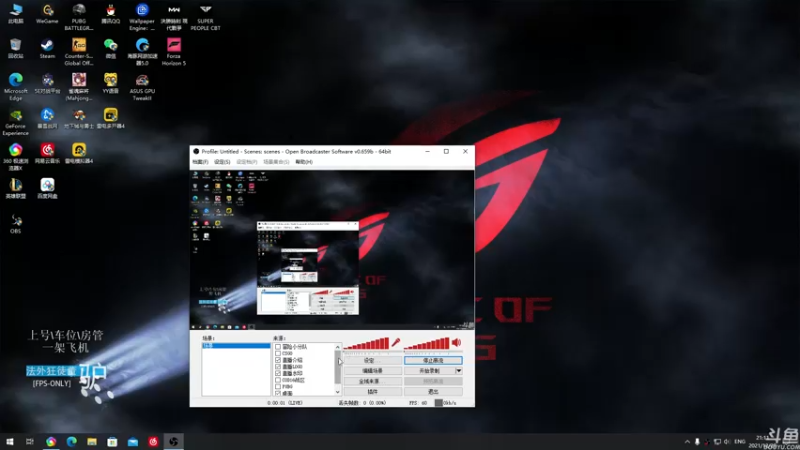Click 停止串流 to stop streaming

[x=433, y=360]
